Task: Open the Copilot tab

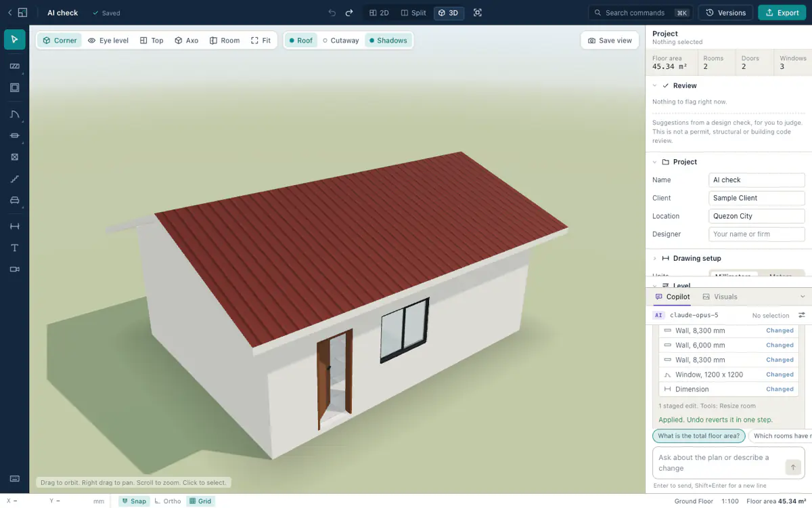Action: [x=673, y=297]
